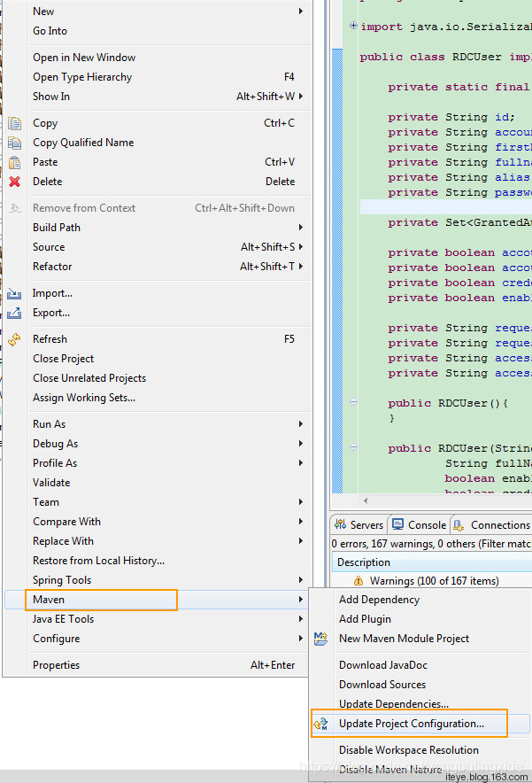532x783 pixels.
Task: Open Team submenu
Action: (158, 502)
